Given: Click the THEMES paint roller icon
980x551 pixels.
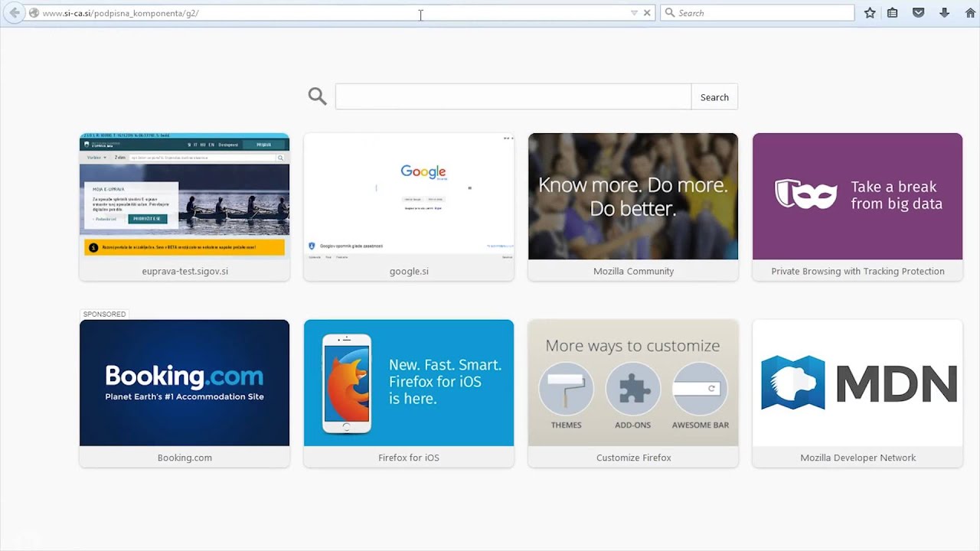Looking at the screenshot, I should click(566, 389).
